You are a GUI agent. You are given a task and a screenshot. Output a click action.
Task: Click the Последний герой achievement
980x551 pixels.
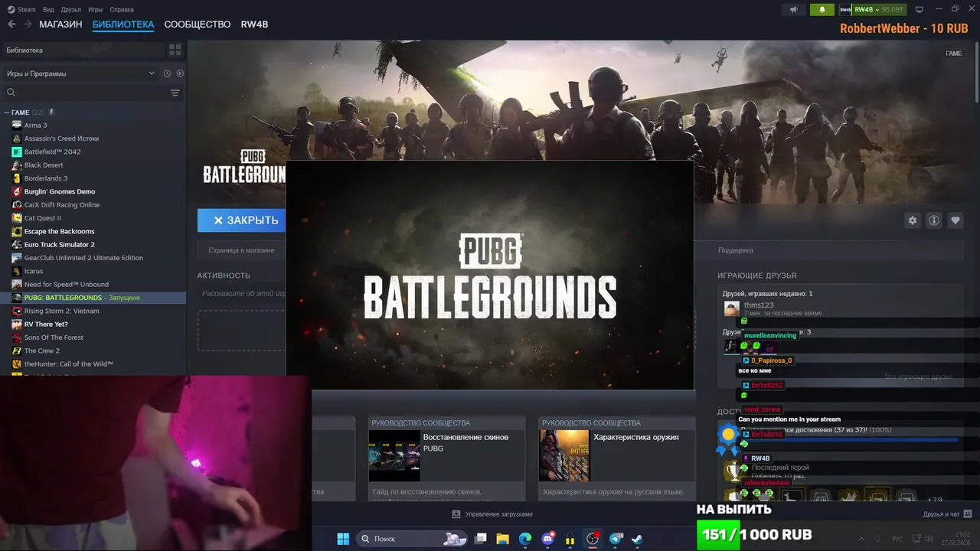click(779, 468)
